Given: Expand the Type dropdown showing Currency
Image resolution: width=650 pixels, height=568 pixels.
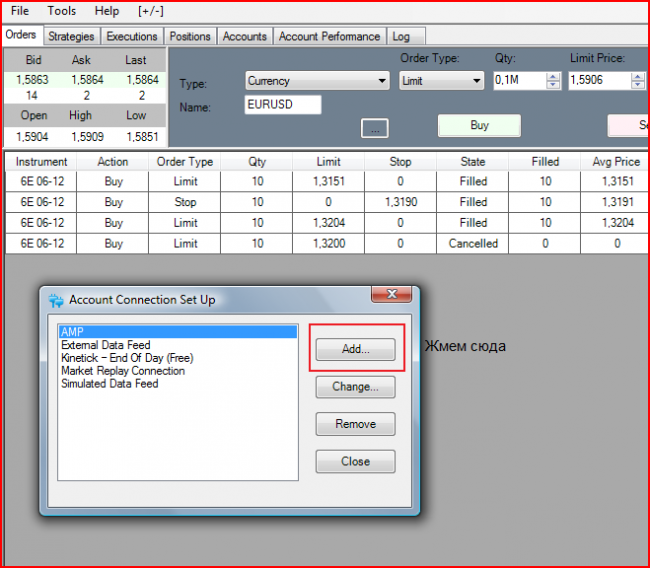Looking at the screenshot, I should coord(317,81).
